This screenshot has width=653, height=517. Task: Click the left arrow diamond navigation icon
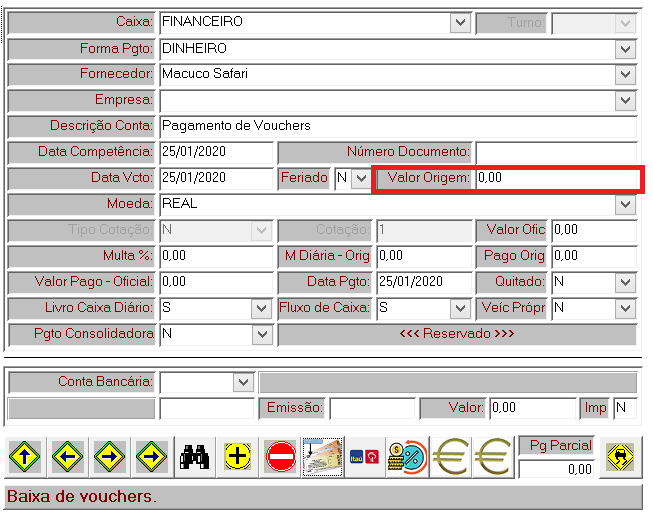(67, 457)
